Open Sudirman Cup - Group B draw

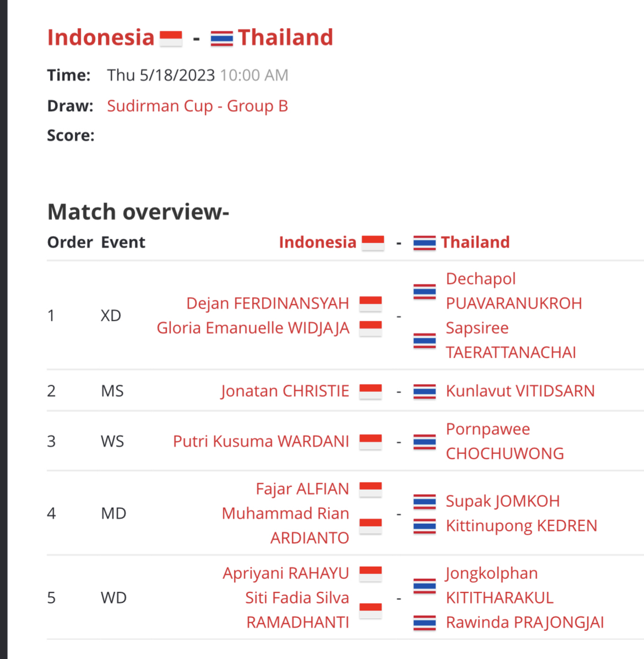(197, 106)
